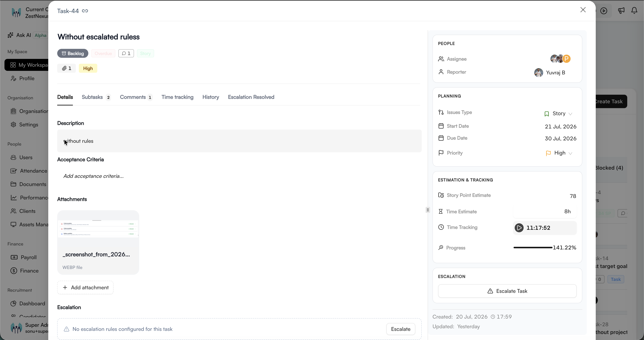Screen dimensions: 644x340
Task: Click the Time Estimate 8h field
Action: pos(545,212)
